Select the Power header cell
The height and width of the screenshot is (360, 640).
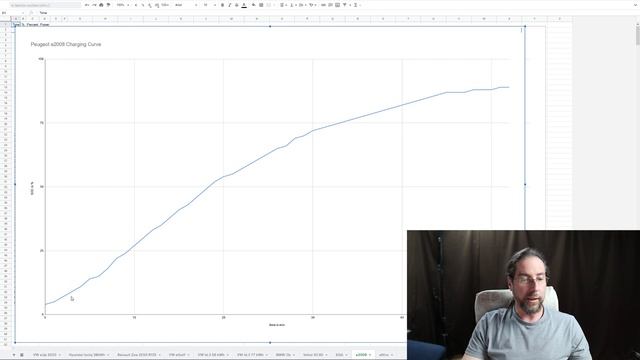tap(44, 24)
